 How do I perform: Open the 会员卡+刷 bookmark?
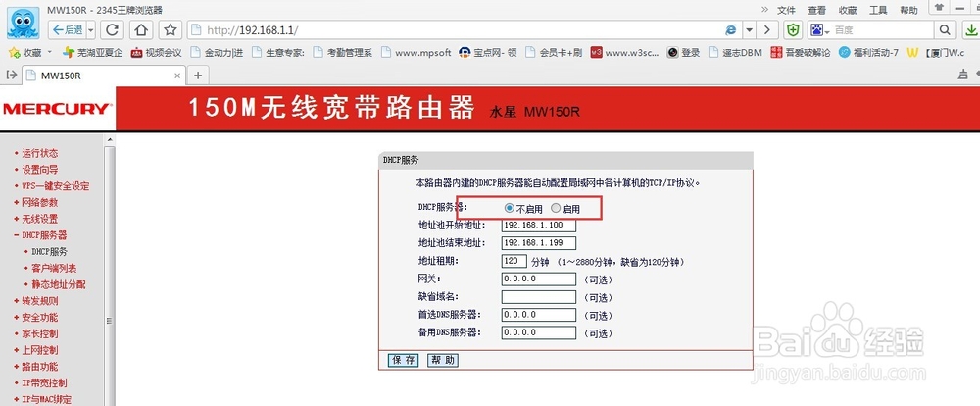(x=554, y=53)
